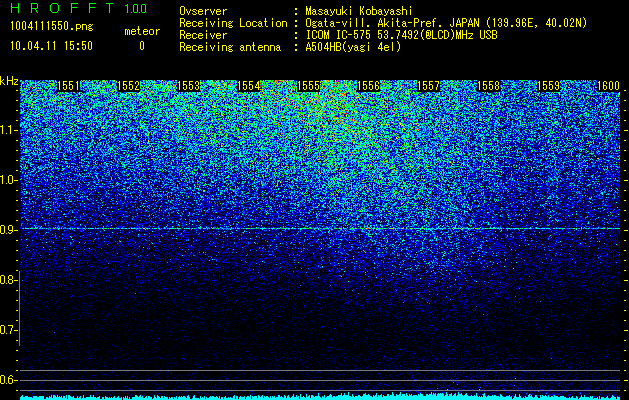Click the 1559 time marker

(548, 86)
